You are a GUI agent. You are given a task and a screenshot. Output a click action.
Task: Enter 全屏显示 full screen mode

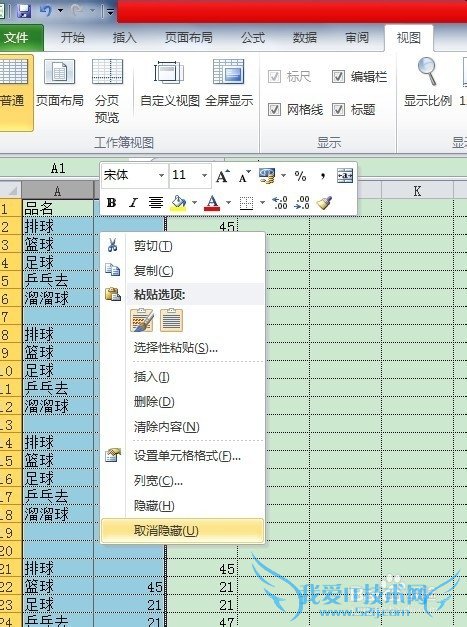[229, 84]
